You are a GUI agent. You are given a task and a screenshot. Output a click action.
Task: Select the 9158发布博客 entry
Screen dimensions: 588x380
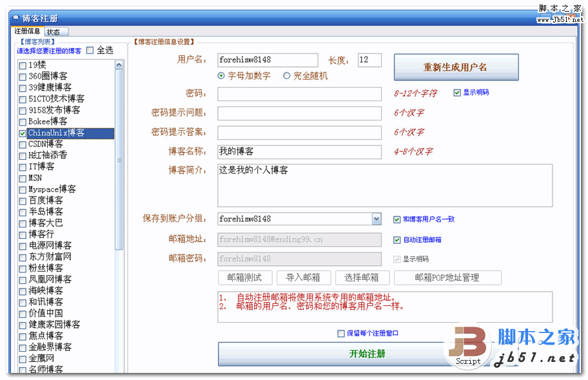coord(54,111)
